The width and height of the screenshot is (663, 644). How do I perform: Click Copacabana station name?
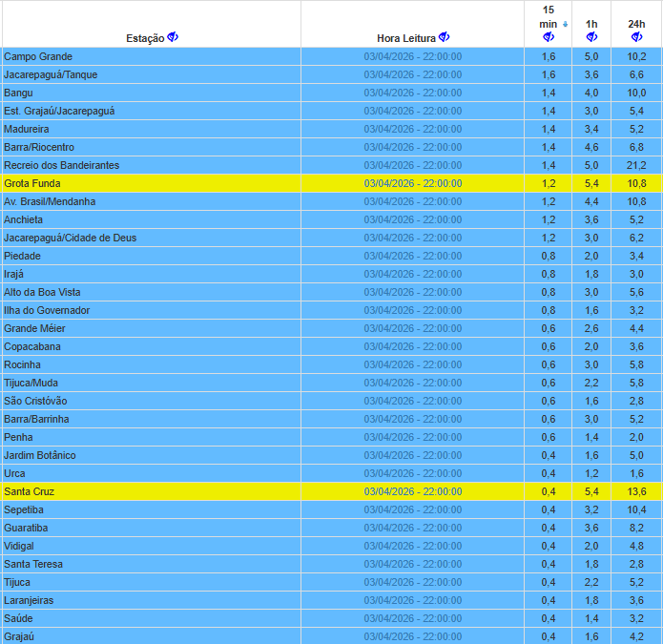32,346
